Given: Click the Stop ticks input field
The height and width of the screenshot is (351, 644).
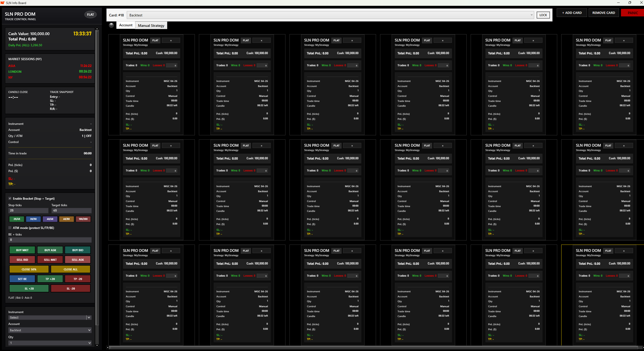Looking at the screenshot, I should pyautogui.click(x=28, y=210).
